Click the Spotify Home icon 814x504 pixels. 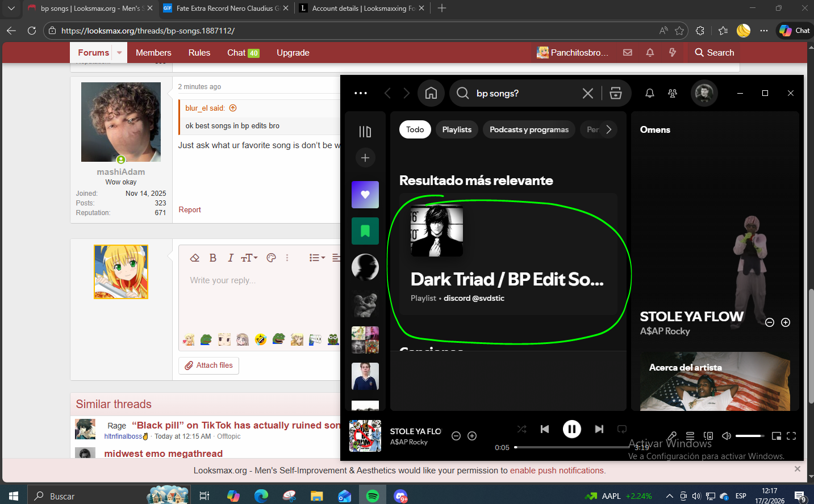pyautogui.click(x=431, y=93)
